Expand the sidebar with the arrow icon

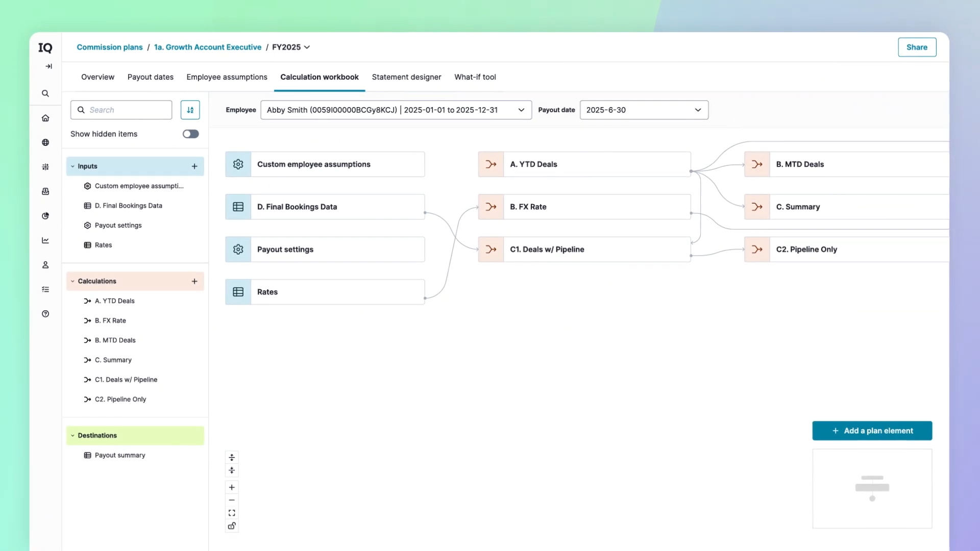[48, 66]
